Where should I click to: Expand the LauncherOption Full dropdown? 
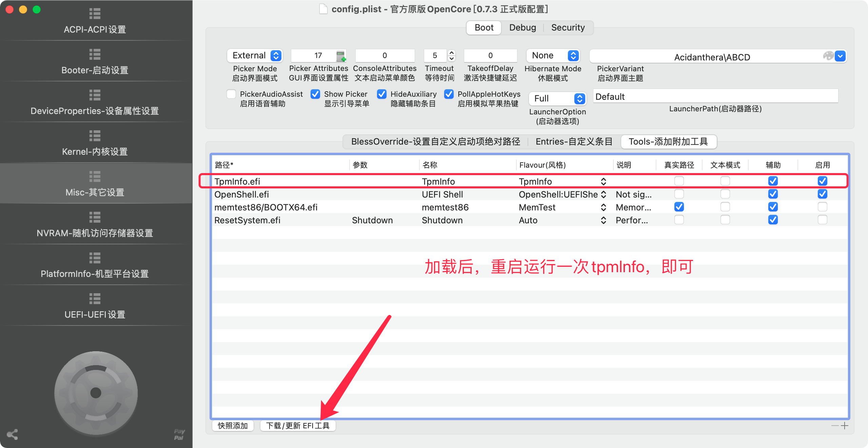557,99
